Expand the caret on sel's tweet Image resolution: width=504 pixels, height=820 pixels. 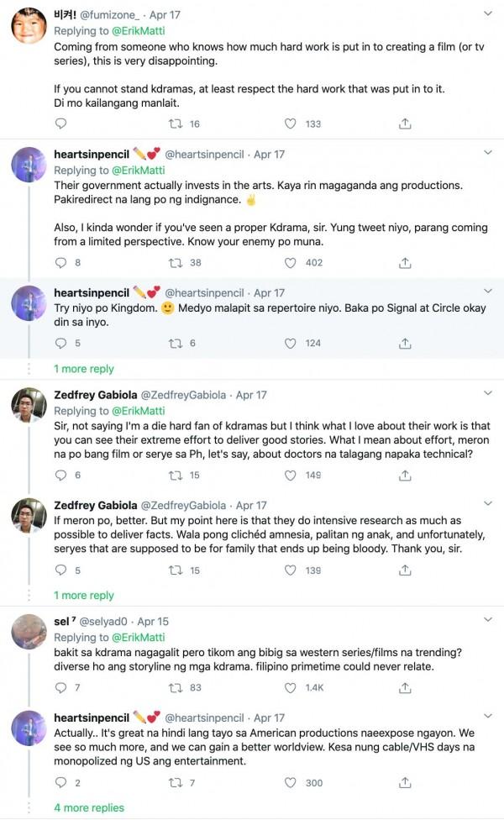[x=488, y=618]
